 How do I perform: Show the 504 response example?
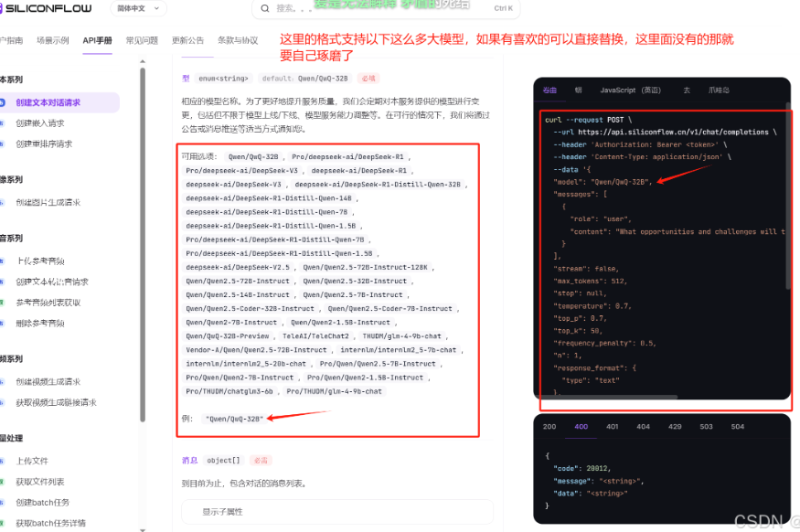tap(738, 426)
